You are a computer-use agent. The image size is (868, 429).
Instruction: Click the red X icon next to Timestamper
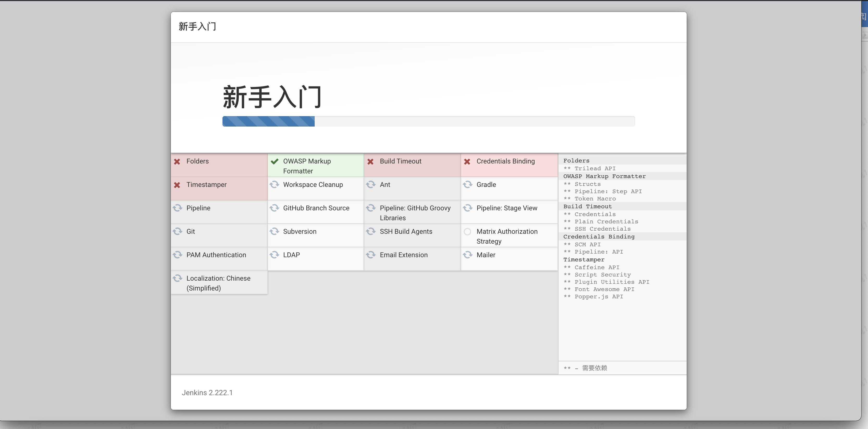(178, 185)
